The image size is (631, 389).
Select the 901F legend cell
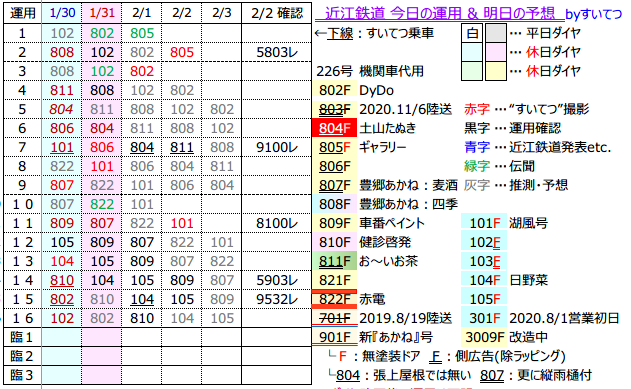[334, 337]
